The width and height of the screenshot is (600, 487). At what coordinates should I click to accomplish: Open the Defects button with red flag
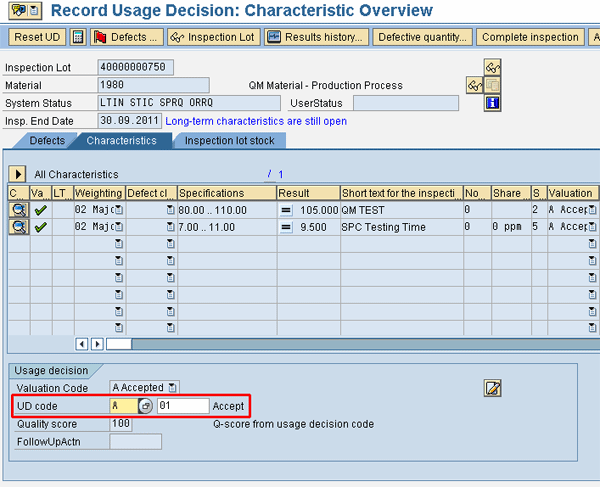pos(127,37)
